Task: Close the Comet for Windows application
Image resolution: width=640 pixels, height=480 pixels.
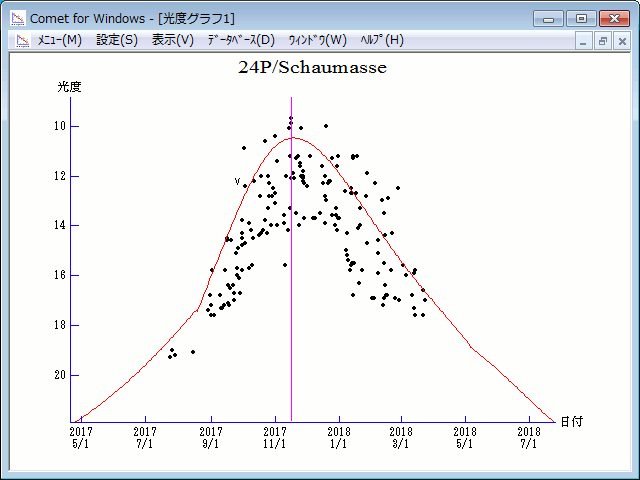Action: 612,18
